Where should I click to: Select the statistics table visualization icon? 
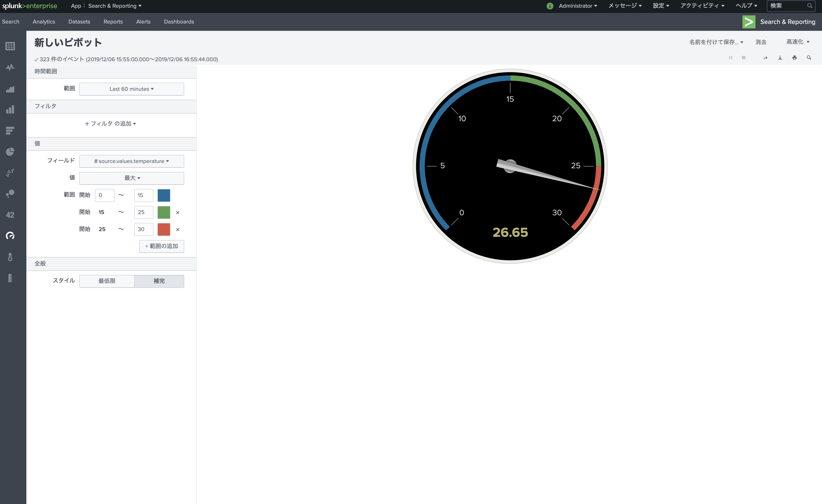pyautogui.click(x=10, y=46)
